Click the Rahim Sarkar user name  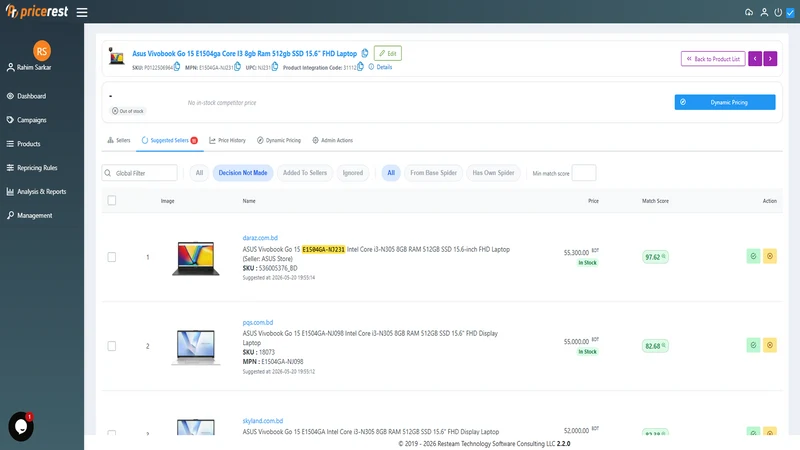coord(34,67)
